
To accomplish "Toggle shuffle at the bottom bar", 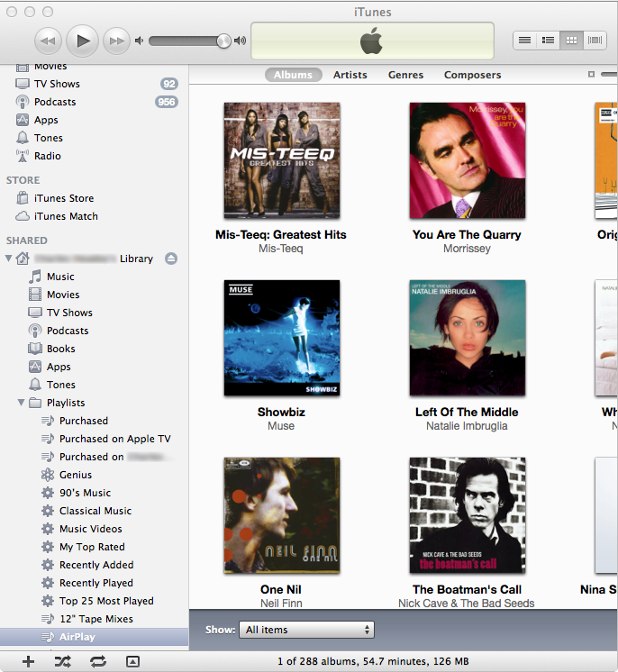I will [62, 661].
